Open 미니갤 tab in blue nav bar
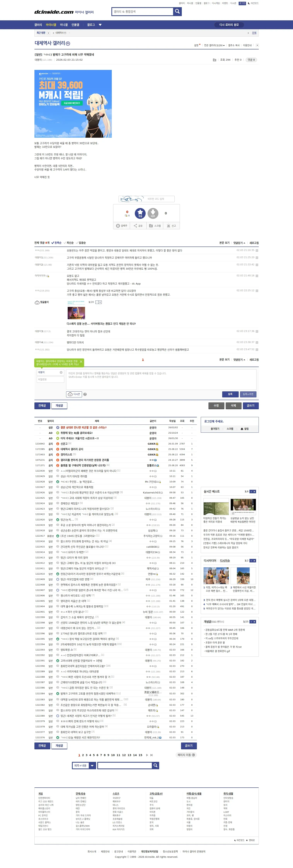The image size is (293, 868). (x=64, y=25)
